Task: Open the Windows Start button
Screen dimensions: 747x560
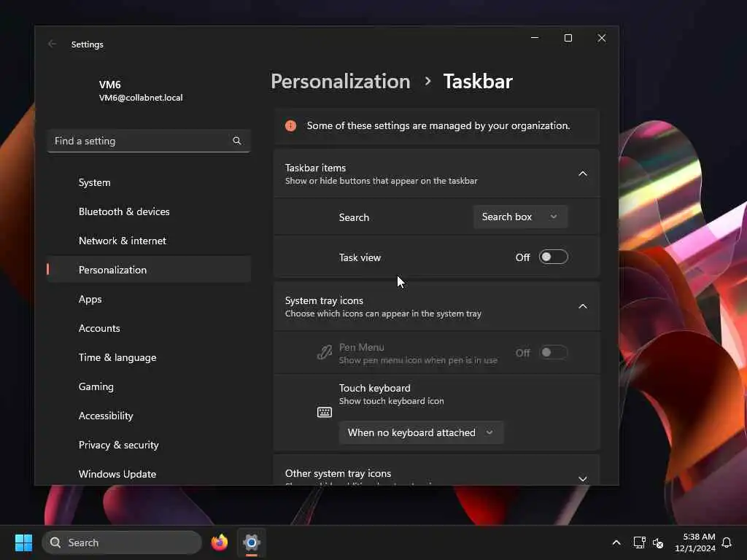Action: click(23, 542)
